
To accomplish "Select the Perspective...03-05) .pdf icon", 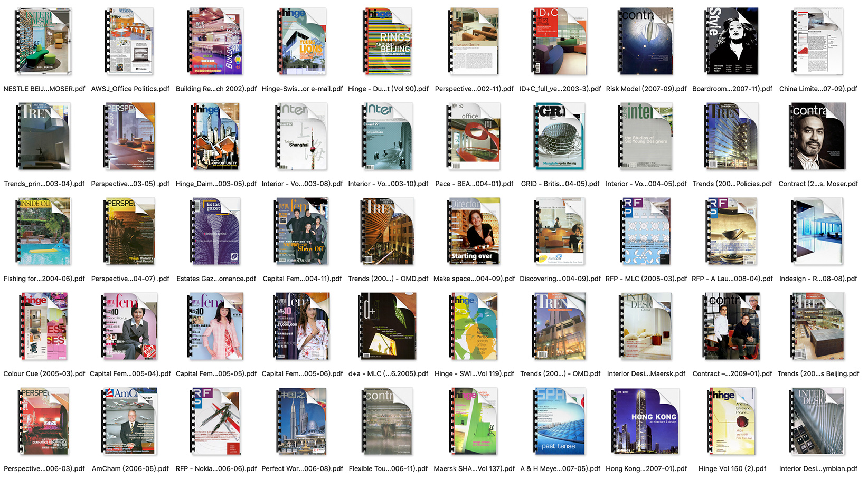I will point(130,136).
